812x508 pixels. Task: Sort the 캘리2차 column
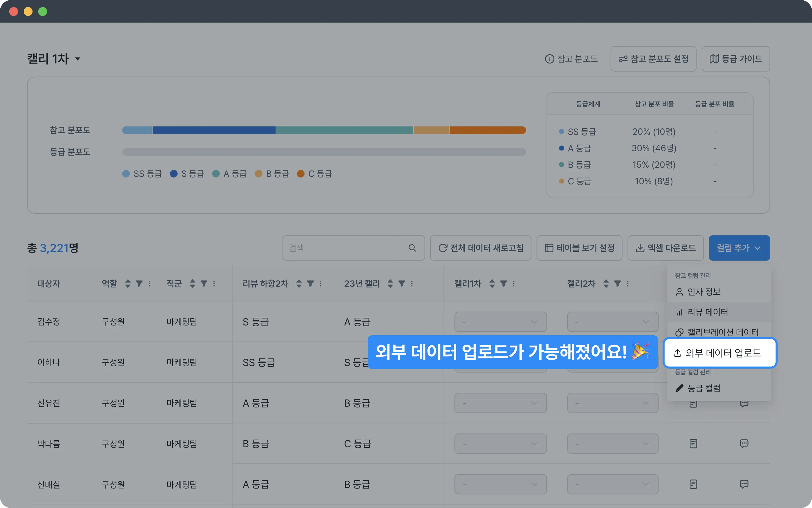pos(606,284)
